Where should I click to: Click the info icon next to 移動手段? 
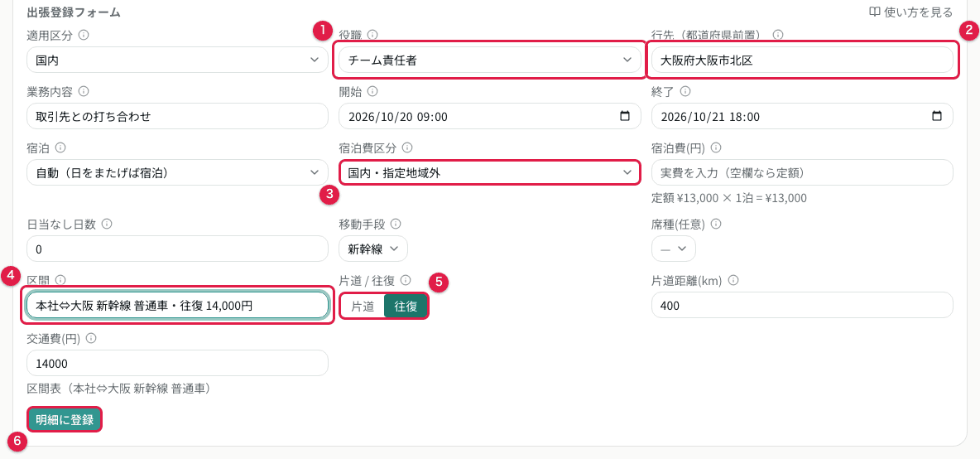pos(396,223)
